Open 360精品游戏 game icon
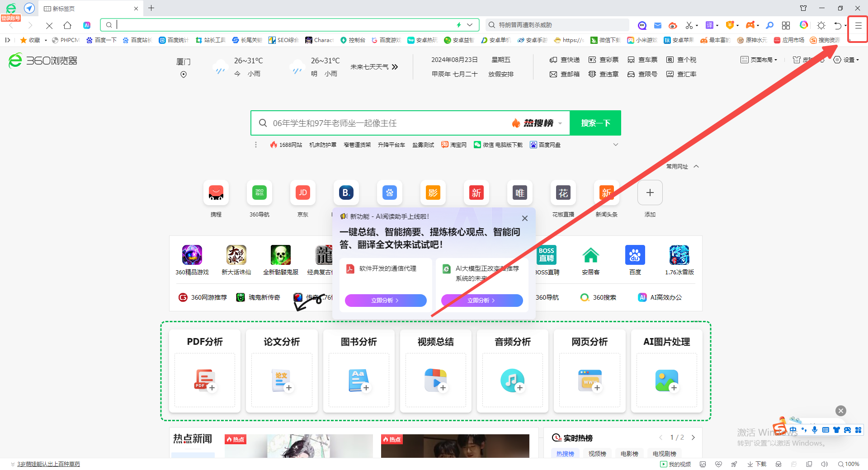The width and height of the screenshot is (868, 470). click(x=192, y=255)
